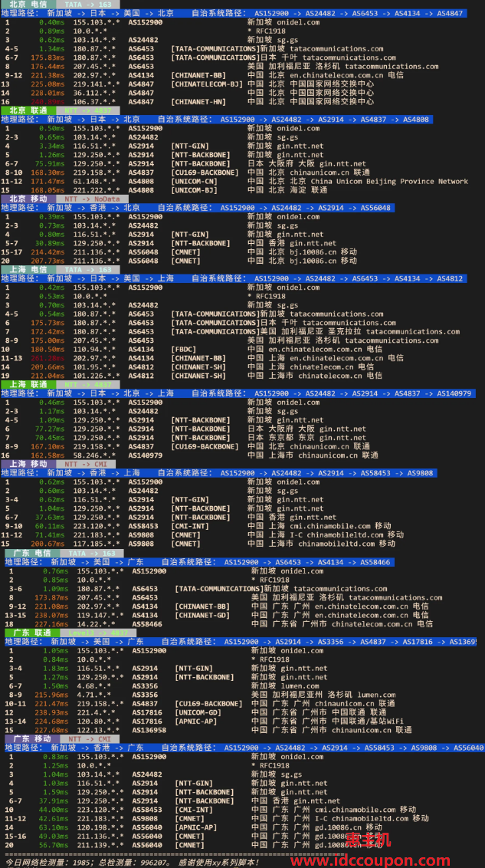Click the 广东 电信 section header
485x868 pixels.
[32, 553]
